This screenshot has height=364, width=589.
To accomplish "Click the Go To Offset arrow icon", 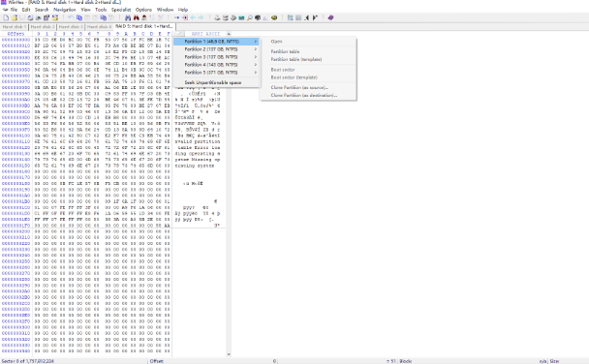I will [176, 17].
